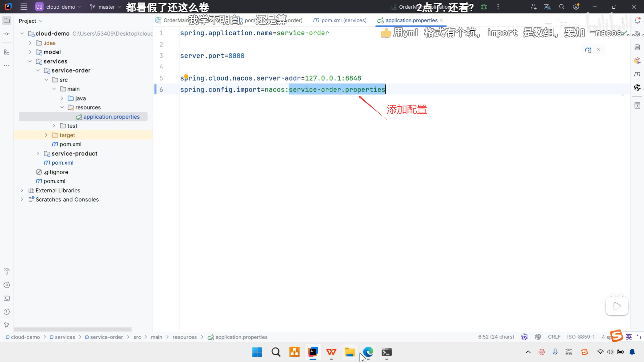
Task: Open the Git tool window icon
Action: [7, 325]
